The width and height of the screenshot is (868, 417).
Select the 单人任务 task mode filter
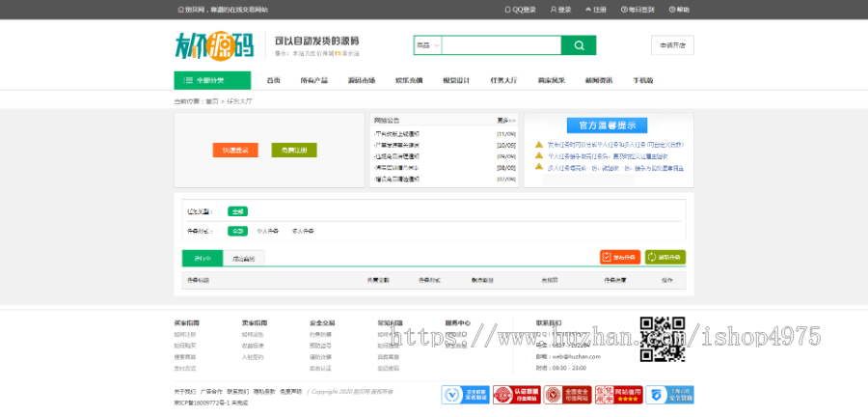(x=267, y=231)
